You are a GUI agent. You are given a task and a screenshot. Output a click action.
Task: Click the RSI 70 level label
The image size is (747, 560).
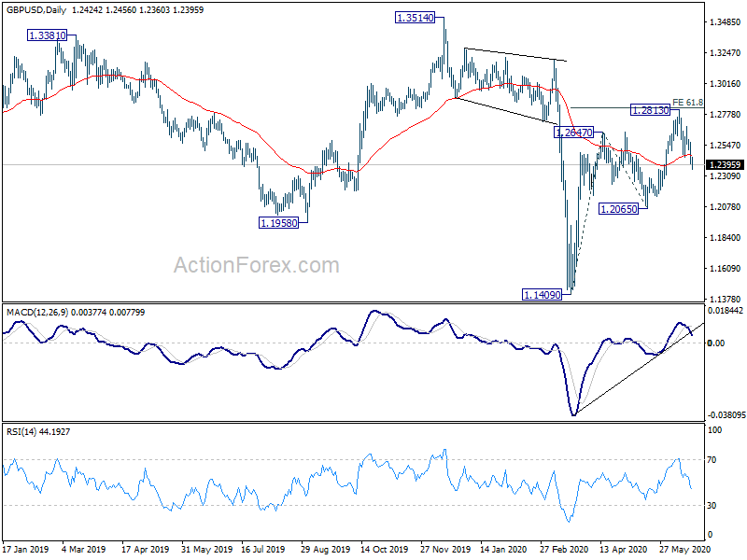(712, 460)
